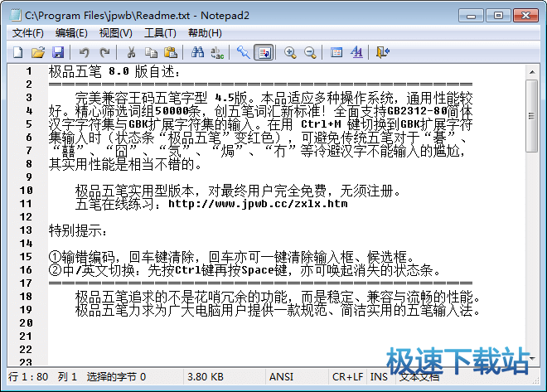The height and width of the screenshot is (392, 547).
Task: Click the Cut scissors icon
Action: (x=130, y=52)
